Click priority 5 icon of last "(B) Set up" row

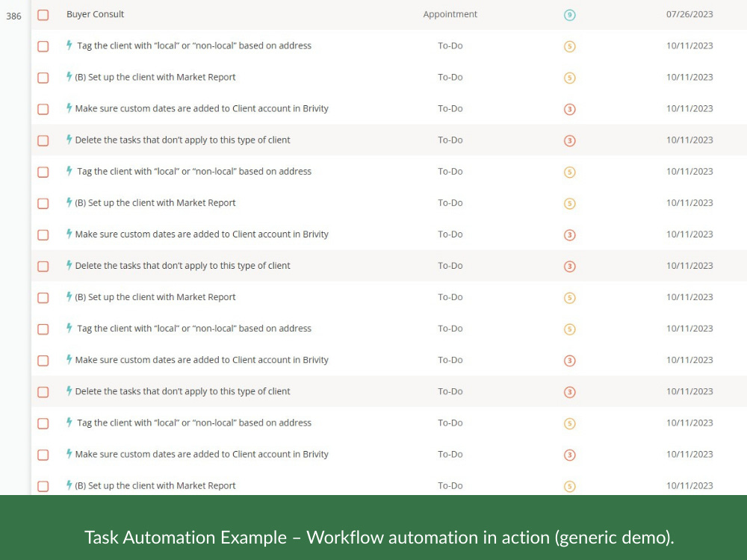[x=569, y=487]
